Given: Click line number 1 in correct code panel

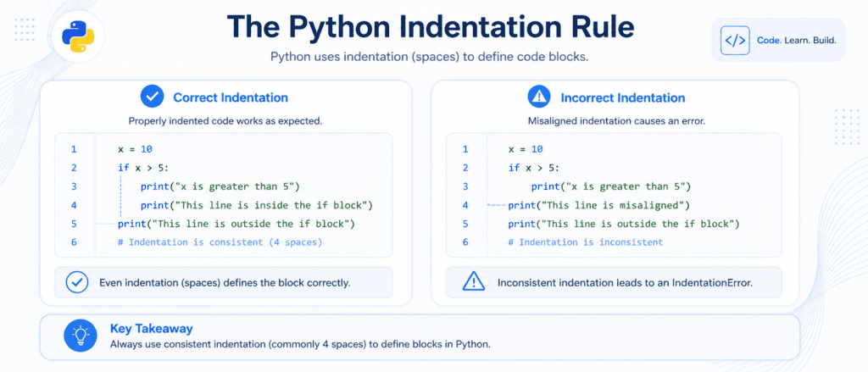Looking at the screenshot, I should [x=74, y=149].
